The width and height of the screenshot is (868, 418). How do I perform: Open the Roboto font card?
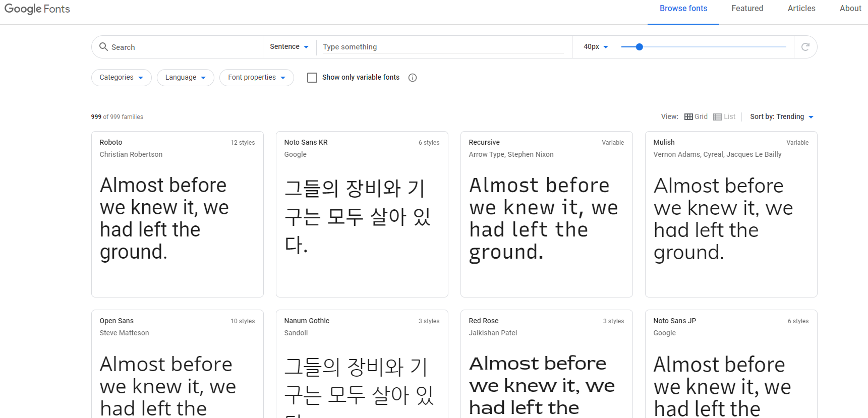click(x=178, y=214)
